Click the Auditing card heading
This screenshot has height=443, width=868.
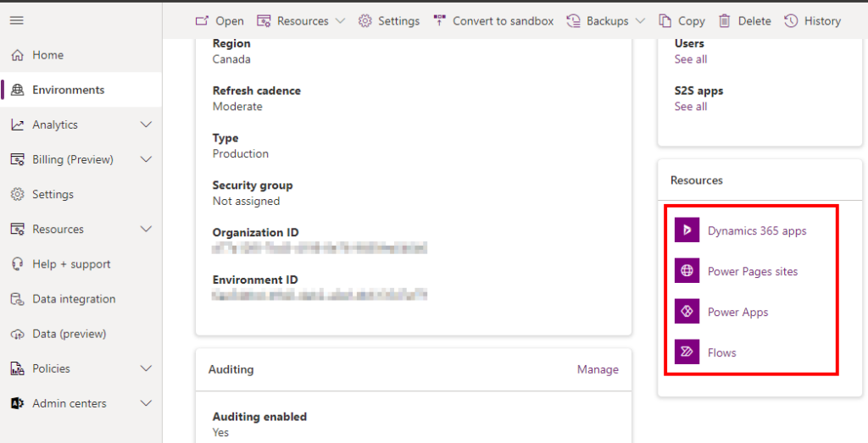(231, 369)
